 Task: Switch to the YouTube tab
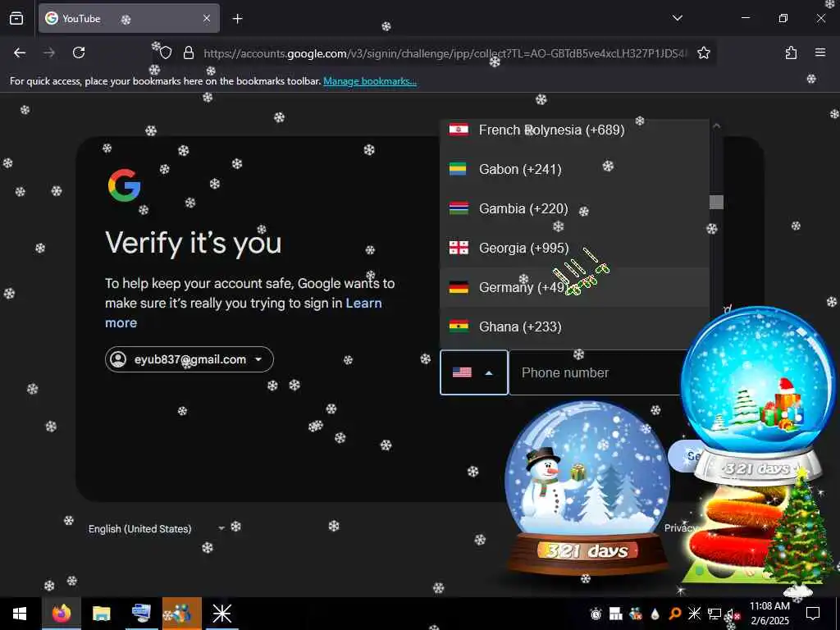pyautogui.click(x=129, y=19)
